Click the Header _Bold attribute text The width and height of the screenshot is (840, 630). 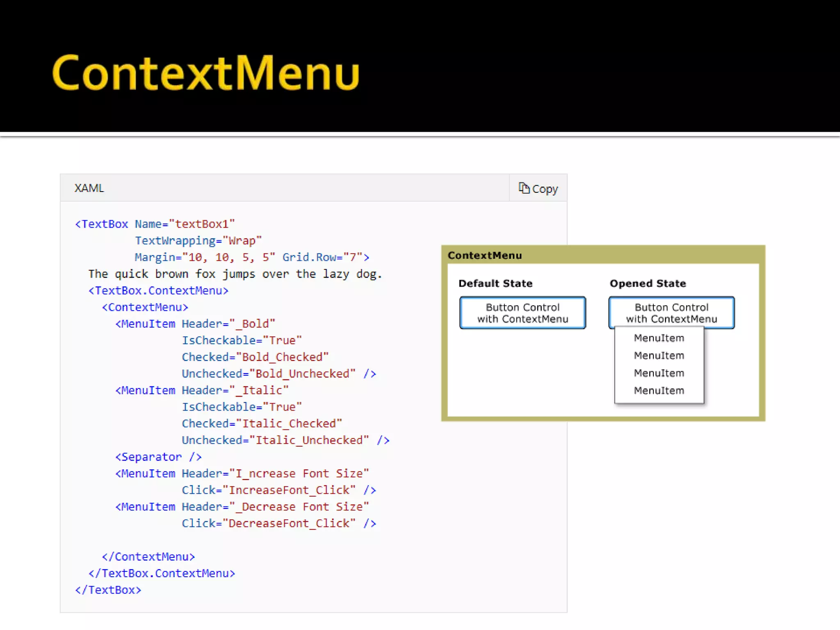click(x=228, y=324)
